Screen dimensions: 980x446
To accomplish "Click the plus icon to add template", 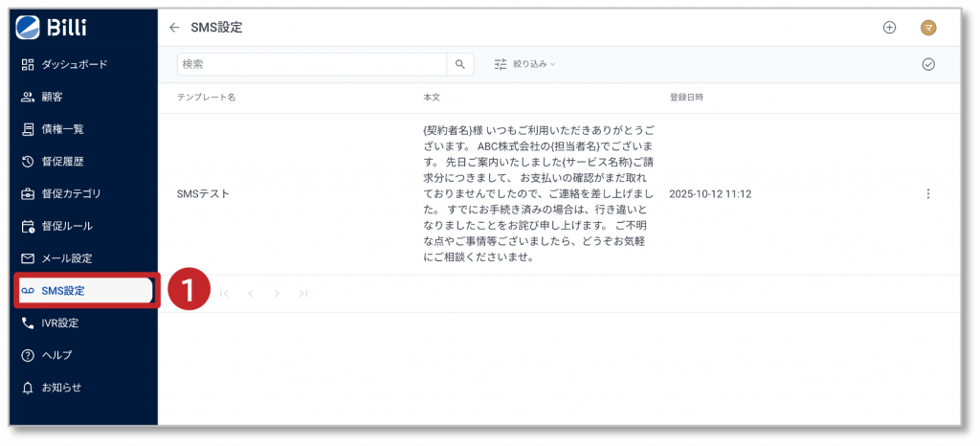I will pos(889,28).
